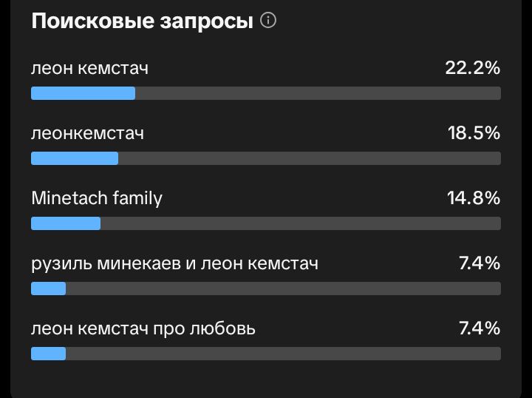
Task: Click the про любовь query bar fill
Action: [x=49, y=354]
